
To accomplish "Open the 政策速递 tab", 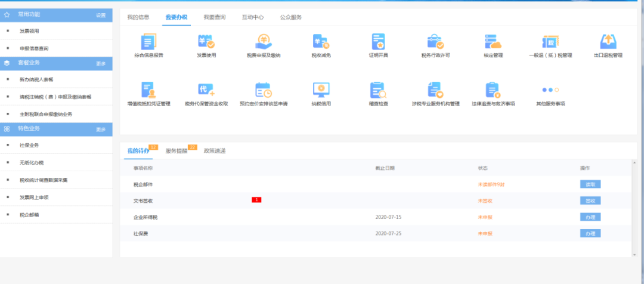I will (x=215, y=151).
